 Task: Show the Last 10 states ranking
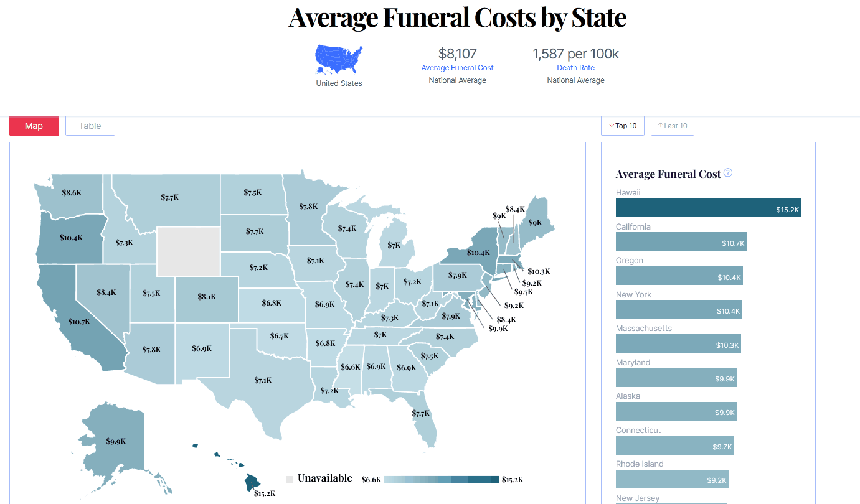click(x=672, y=126)
